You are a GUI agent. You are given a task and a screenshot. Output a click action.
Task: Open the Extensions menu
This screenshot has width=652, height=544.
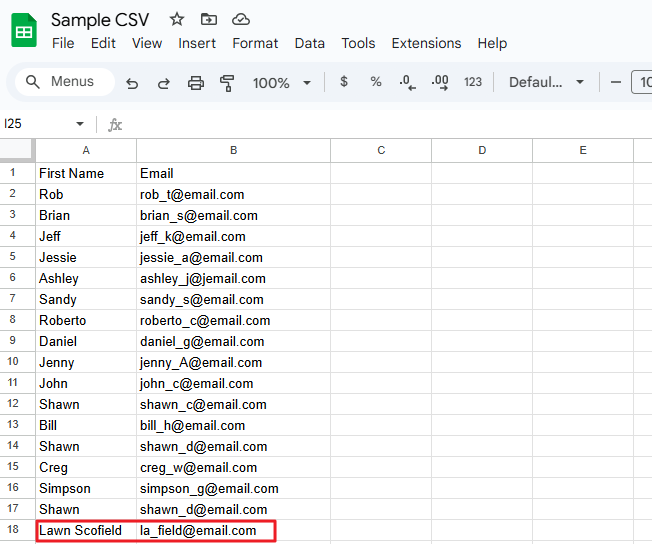426,43
